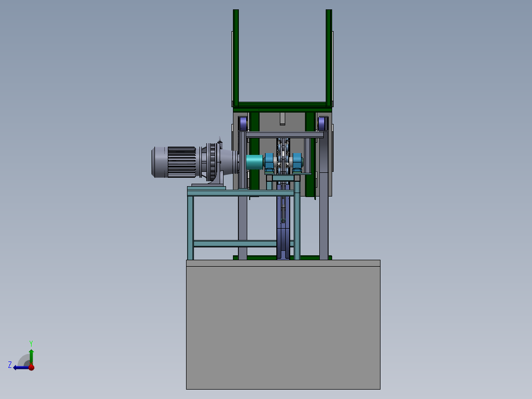This screenshot has height=399, width=532.
Task: Pick the tall left green upright post
Action: pyautogui.click(x=236, y=58)
